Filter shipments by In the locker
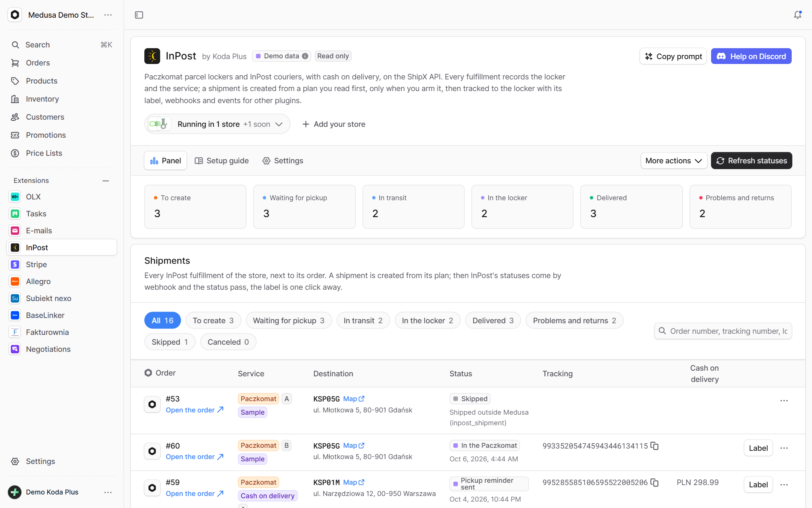Image resolution: width=812 pixels, height=508 pixels. pos(427,321)
